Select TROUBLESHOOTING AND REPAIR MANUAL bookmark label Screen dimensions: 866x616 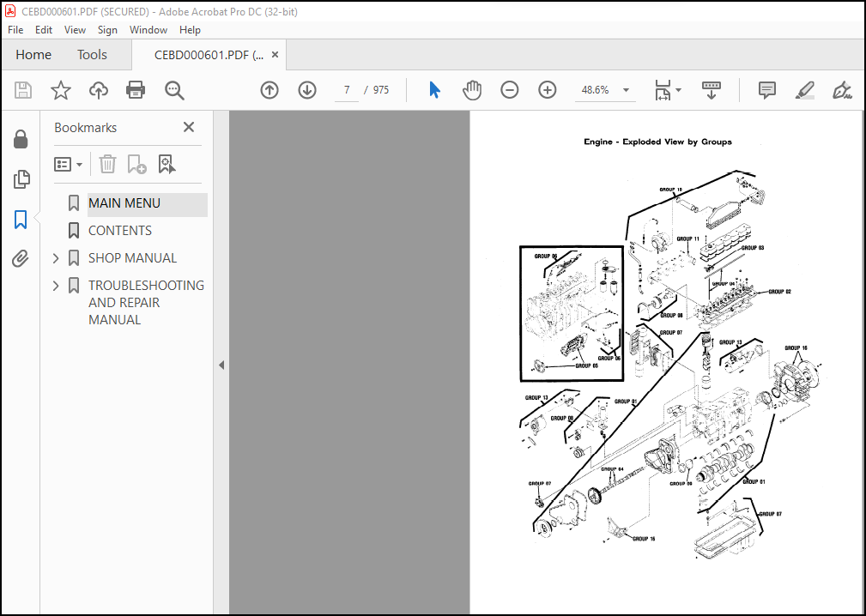tap(146, 303)
